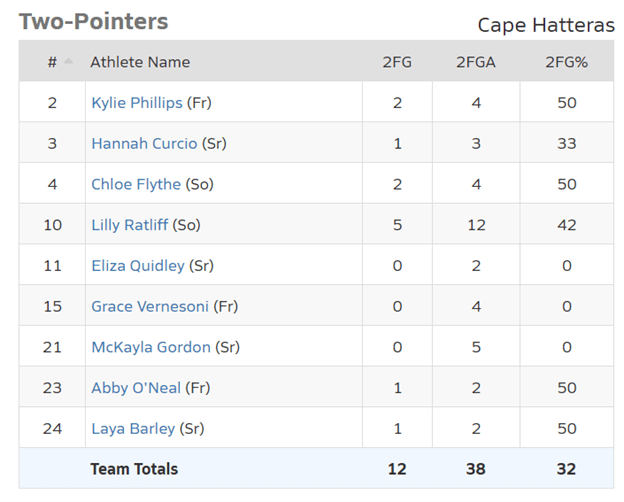Viewport: 624px width, 502px height.
Task: Click Team Totals 2FG% value 32
Action: click(566, 469)
